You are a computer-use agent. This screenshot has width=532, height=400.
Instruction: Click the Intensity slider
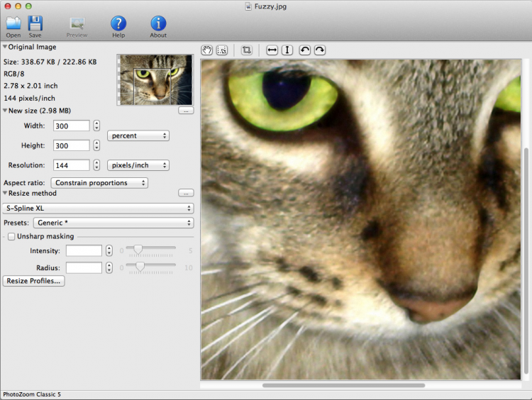click(x=150, y=250)
